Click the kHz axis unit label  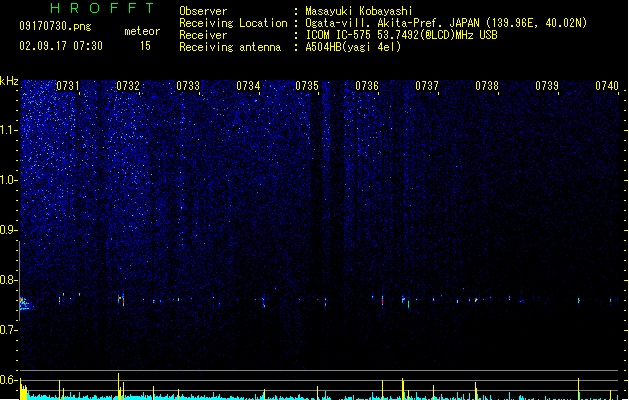(9, 81)
